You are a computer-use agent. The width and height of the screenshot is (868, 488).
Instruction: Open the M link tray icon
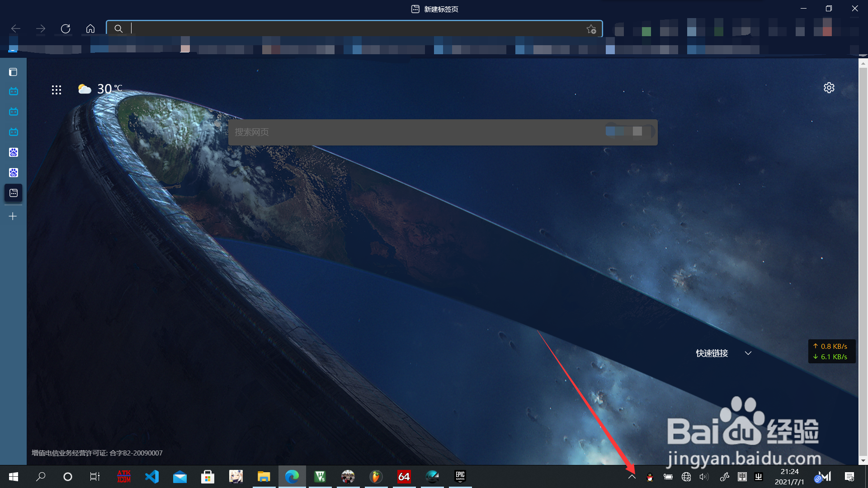pyautogui.click(x=823, y=477)
